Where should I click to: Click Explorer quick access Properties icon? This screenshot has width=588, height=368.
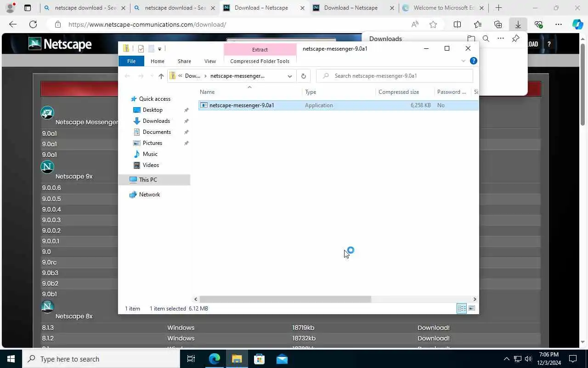(141, 49)
